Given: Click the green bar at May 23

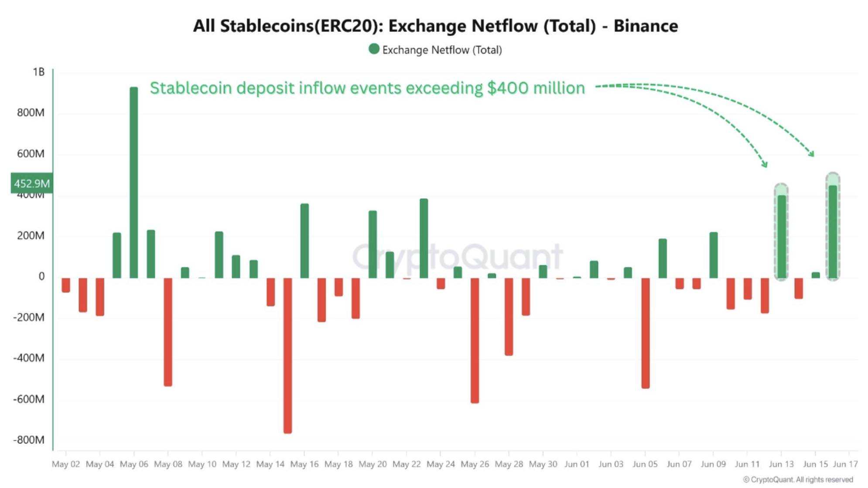Looking at the screenshot, I should pyautogui.click(x=424, y=238).
